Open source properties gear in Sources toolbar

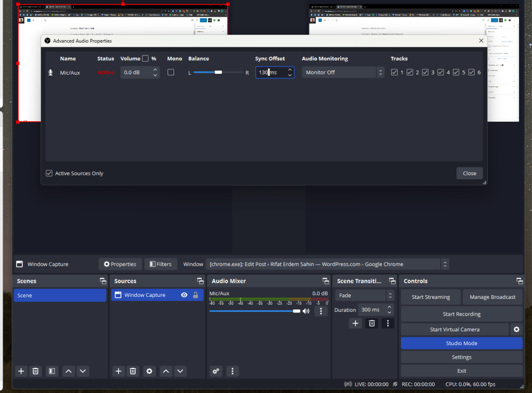tap(149, 371)
